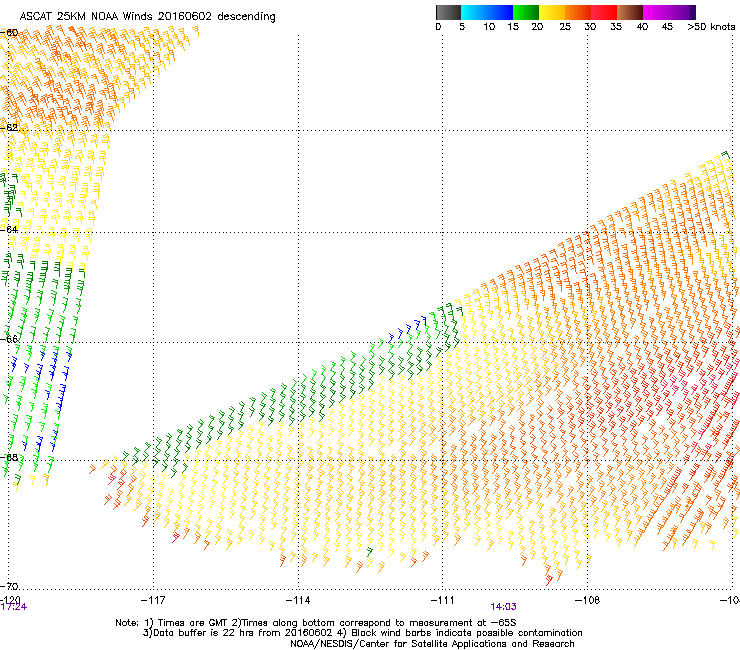Click the blue 5-15 knots legend segment
This screenshot has width=740, height=650.
click(x=487, y=12)
